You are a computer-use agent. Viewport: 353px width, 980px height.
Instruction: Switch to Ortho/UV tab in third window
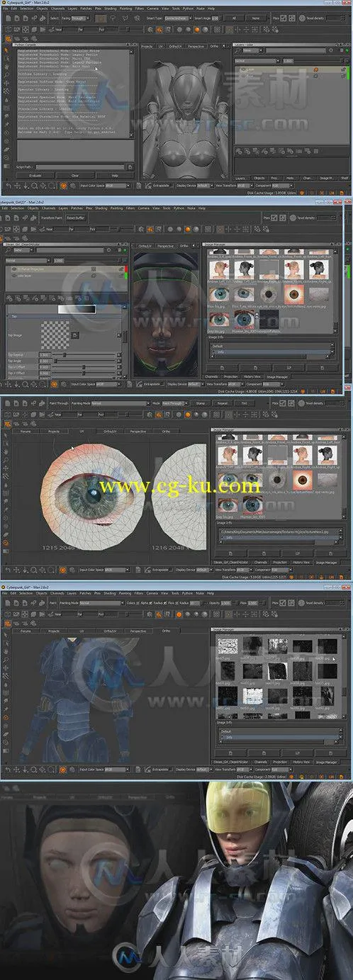tap(109, 430)
